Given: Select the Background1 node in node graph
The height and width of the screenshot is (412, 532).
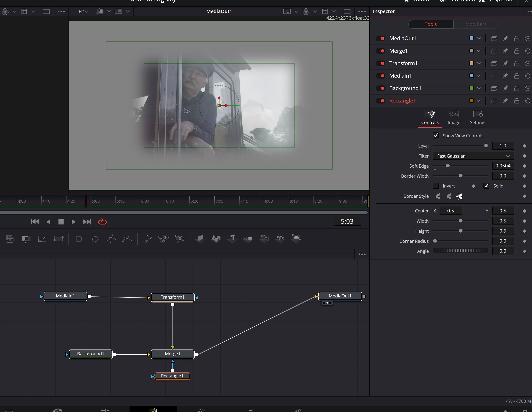Looking at the screenshot, I should [x=91, y=354].
